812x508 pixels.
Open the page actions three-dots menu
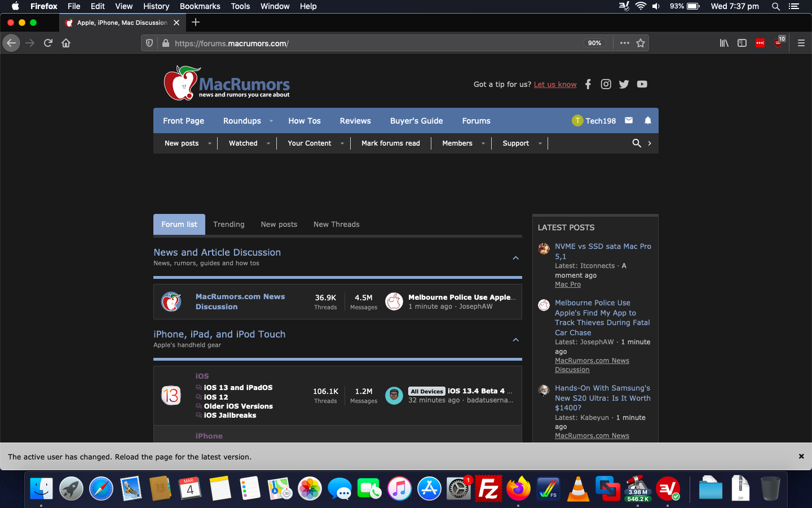point(625,43)
